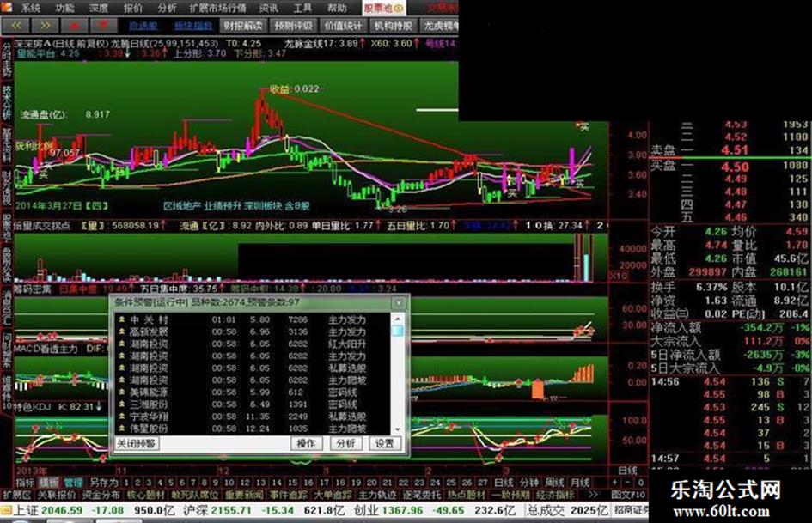
Task: Click the alert icon of the 中关村 row
Action: coord(122,319)
